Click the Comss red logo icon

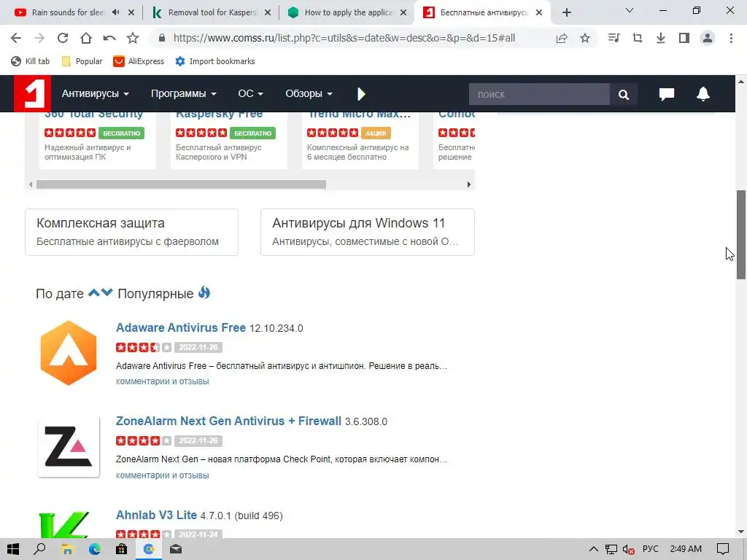32,93
